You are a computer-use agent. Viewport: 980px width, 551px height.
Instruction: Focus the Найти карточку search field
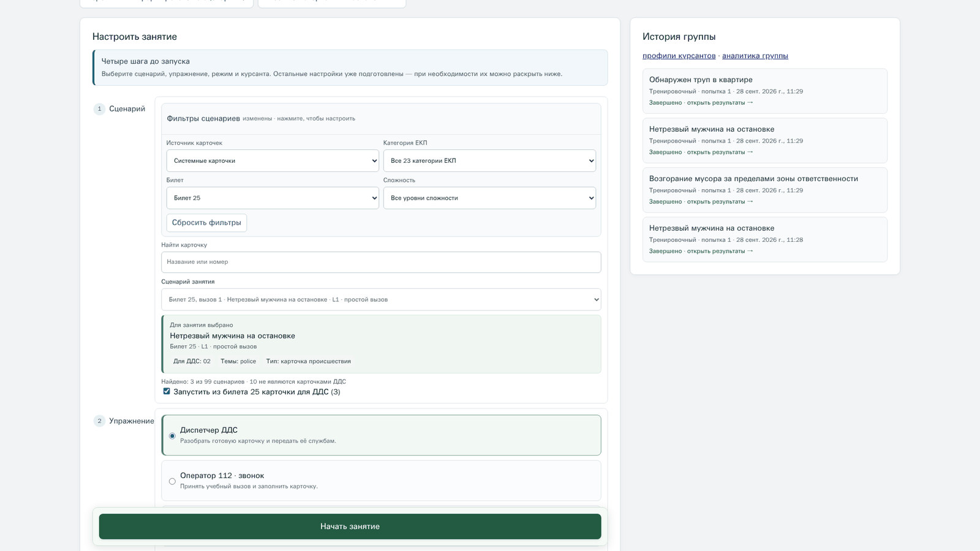tap(381, 262)
